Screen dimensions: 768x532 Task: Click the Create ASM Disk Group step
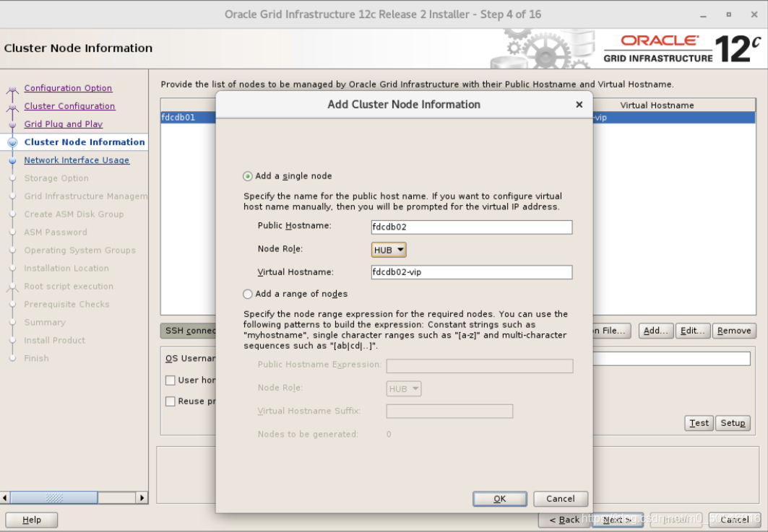tap(74, 214)
